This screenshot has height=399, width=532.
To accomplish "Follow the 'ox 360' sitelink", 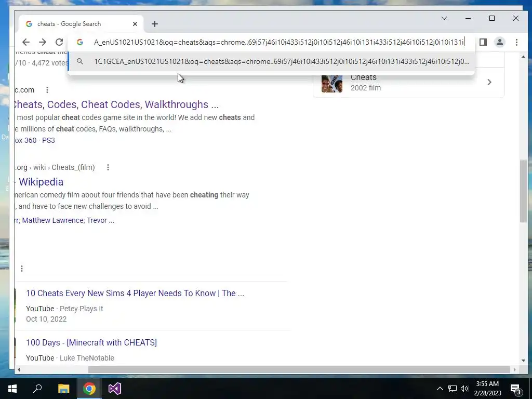I will coord(25,140).
